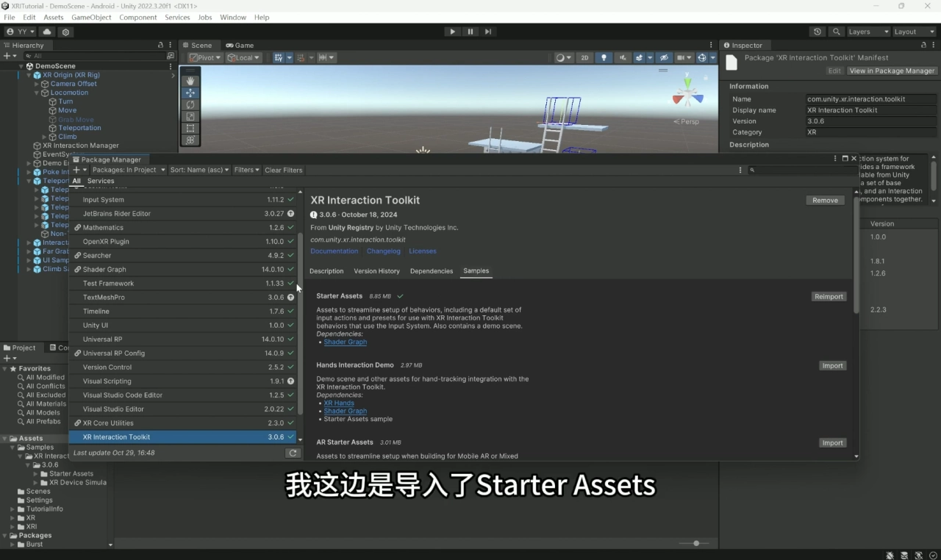Click Reimport for Starter Assets
The image size is (941, 560).
(x=829, y=297)
